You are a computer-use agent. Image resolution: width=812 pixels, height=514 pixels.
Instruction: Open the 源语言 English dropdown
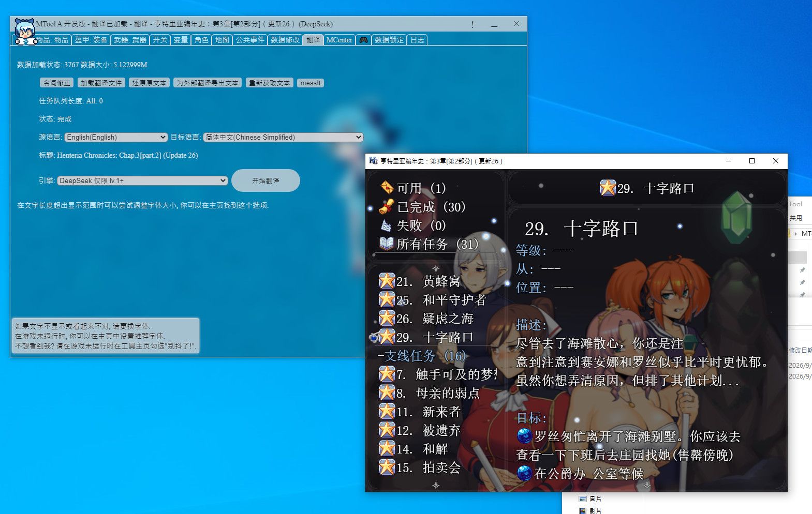(x=116, y=137)
